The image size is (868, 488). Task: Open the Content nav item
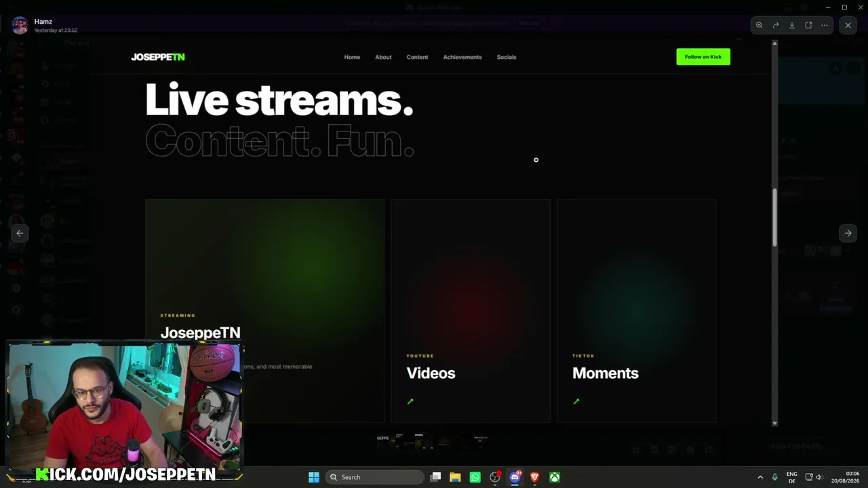[417, 57]
